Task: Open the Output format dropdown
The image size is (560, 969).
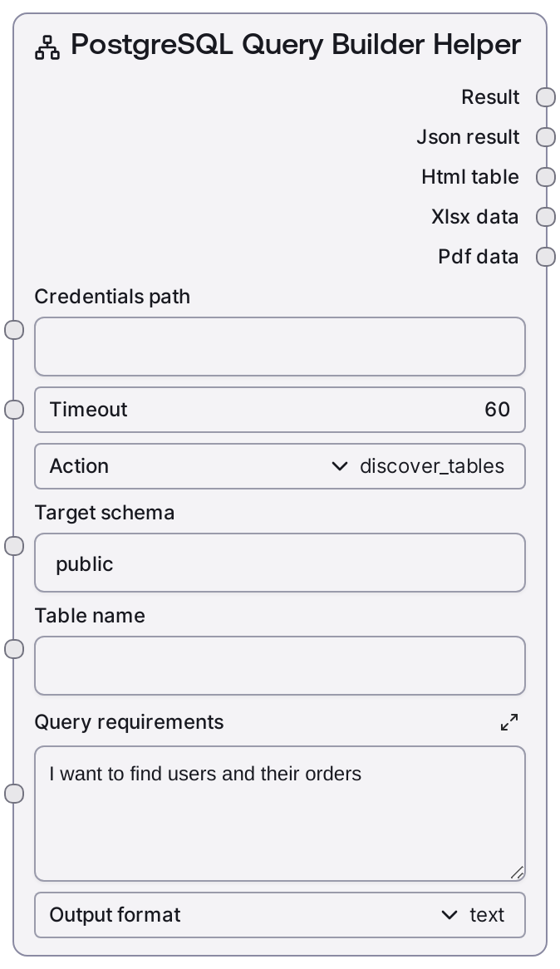Action: pos(279,915)
